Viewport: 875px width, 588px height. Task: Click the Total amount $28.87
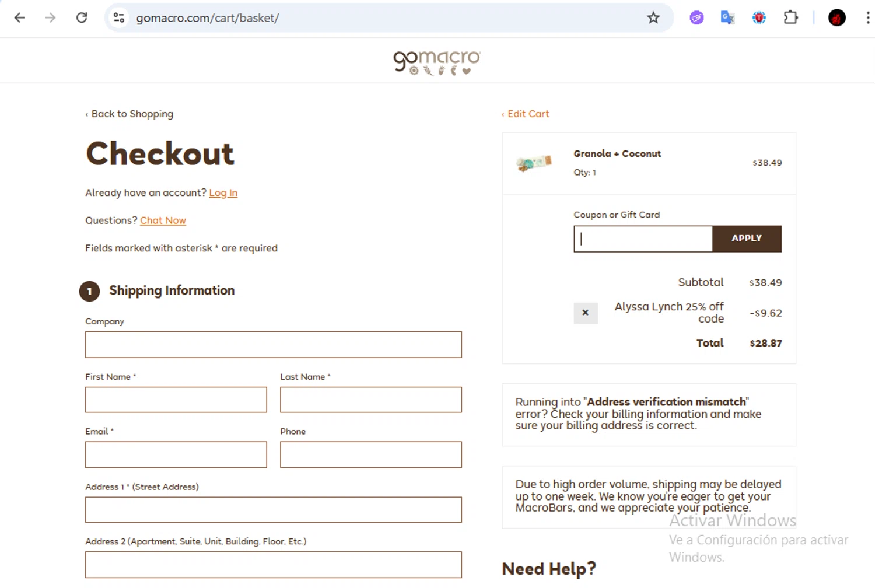tap(766, 344)
